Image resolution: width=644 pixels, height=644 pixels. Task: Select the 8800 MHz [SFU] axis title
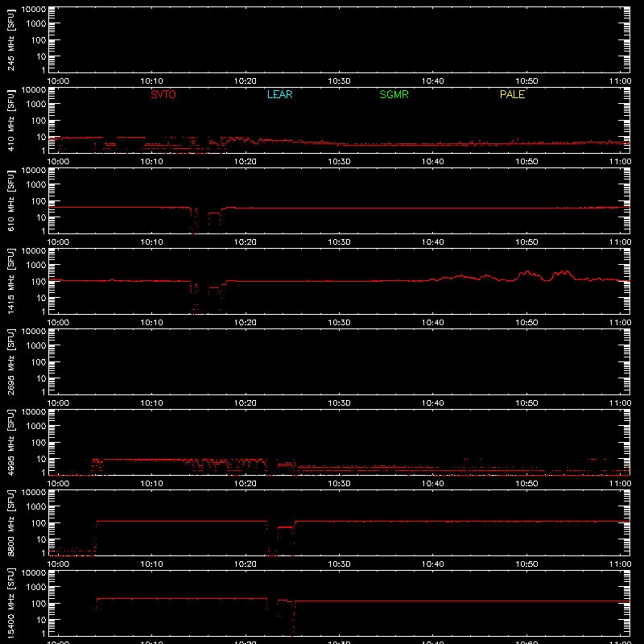tap(10, 522)
